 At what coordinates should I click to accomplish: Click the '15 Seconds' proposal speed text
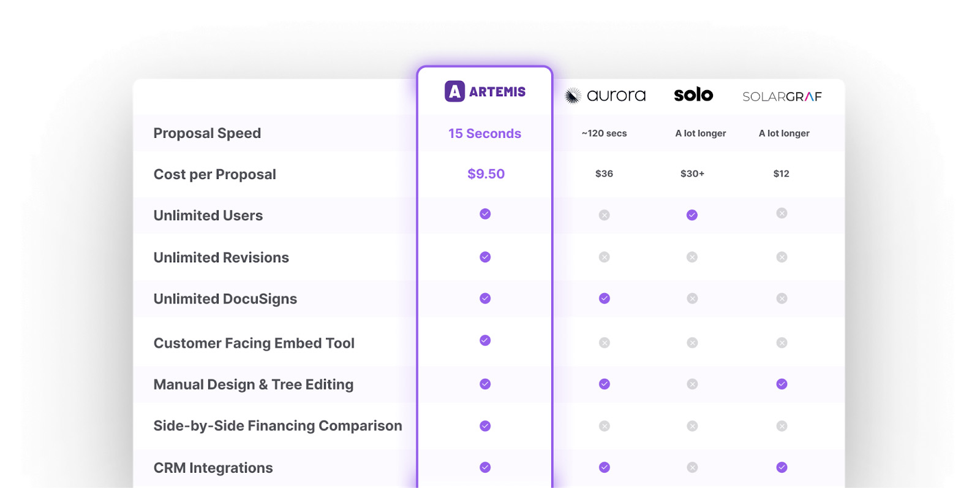[484, 134]
